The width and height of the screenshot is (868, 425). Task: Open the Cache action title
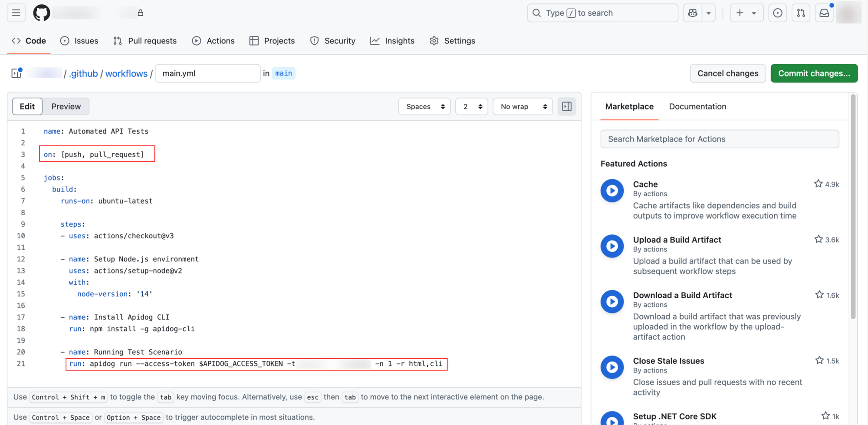coord(645,184)
